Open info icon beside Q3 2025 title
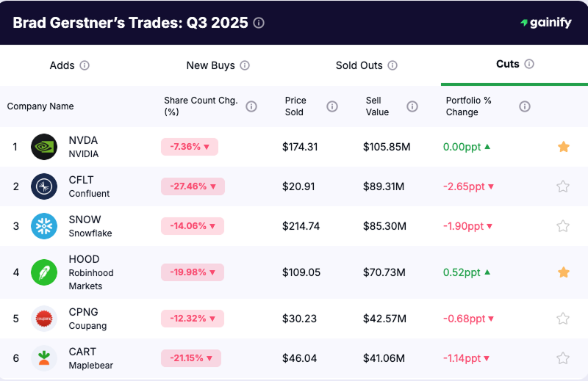Screen dimensions: 588x381 click(259, 23)
